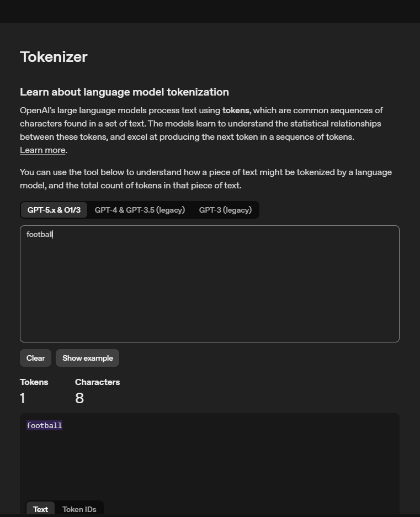
Task: Click the Tokenizer page heading
Action: click(x=54, y=57)
